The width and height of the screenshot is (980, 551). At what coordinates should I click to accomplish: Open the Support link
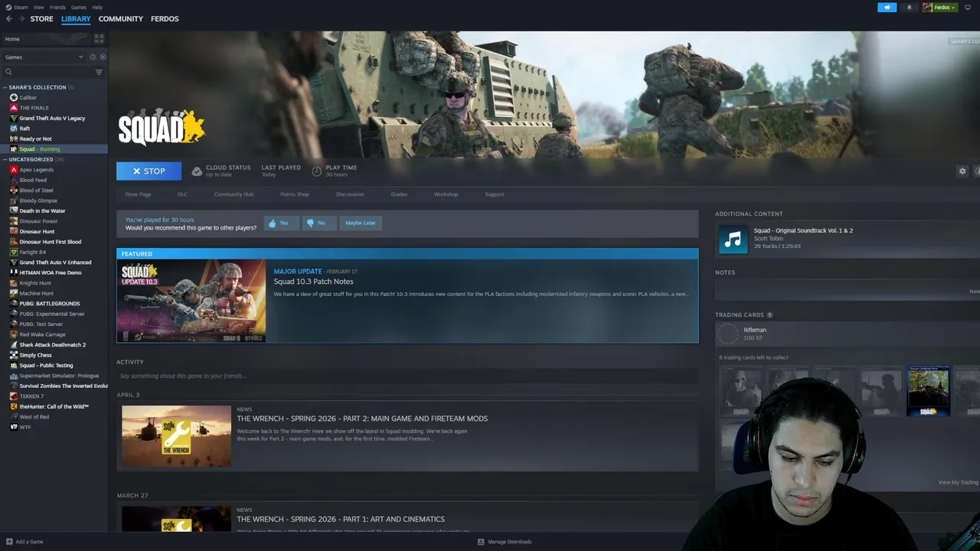495,194
